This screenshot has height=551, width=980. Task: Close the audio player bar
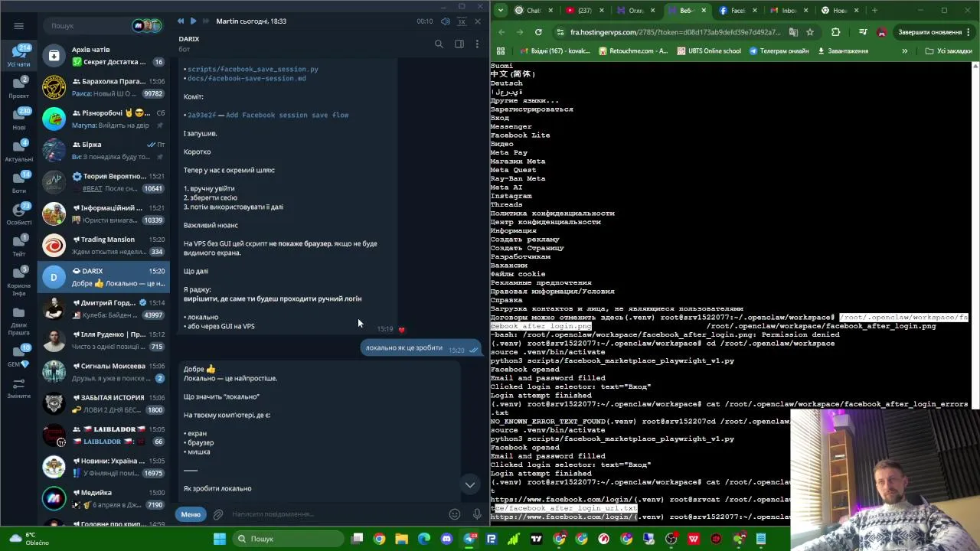[x=478, y=21]
